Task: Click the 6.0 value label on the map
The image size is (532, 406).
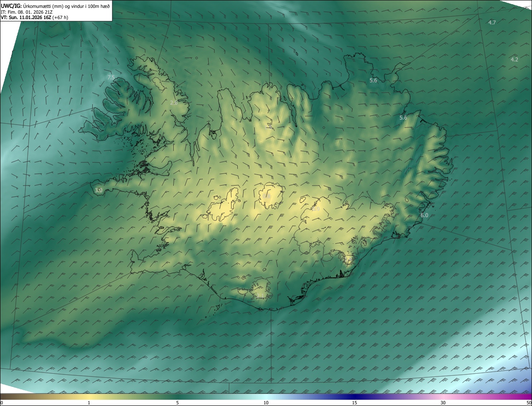Action: (x=424, y=215)
